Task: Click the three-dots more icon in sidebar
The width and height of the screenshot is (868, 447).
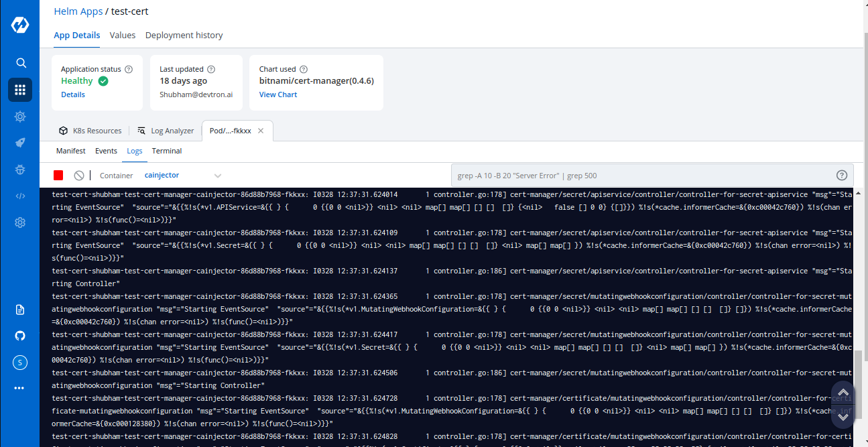Action: 19,388
